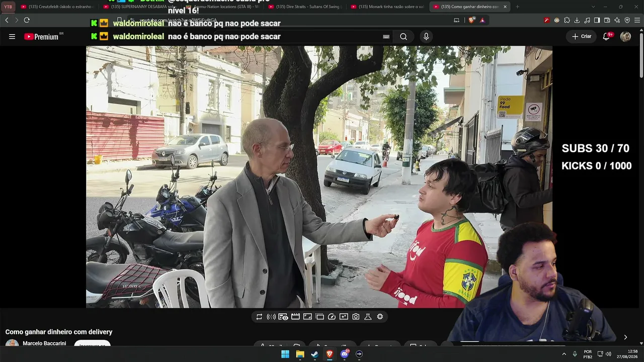Screen dimensions: 644x362
Task: Click the fit-to-window expand icon
Action: (x=307, y=317)
